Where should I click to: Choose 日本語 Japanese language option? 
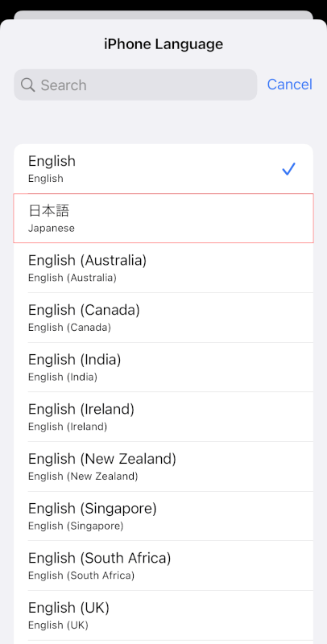pos(163,218)
